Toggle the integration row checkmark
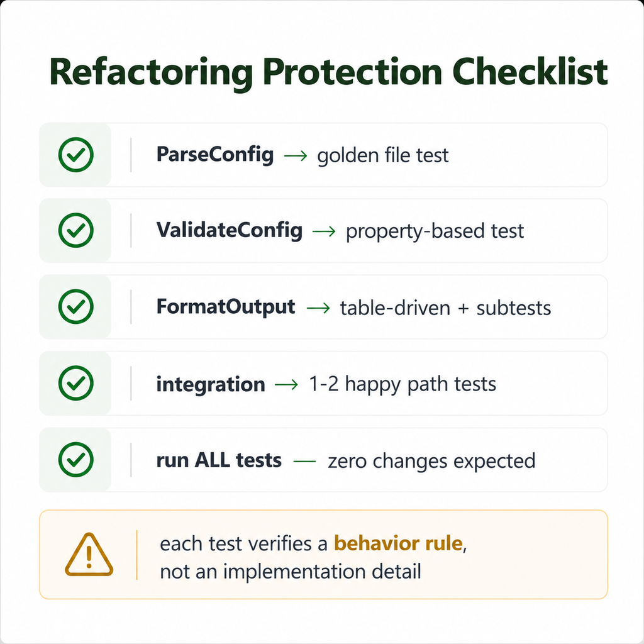Viewport: 644px width, 644px height. [76, 383]
